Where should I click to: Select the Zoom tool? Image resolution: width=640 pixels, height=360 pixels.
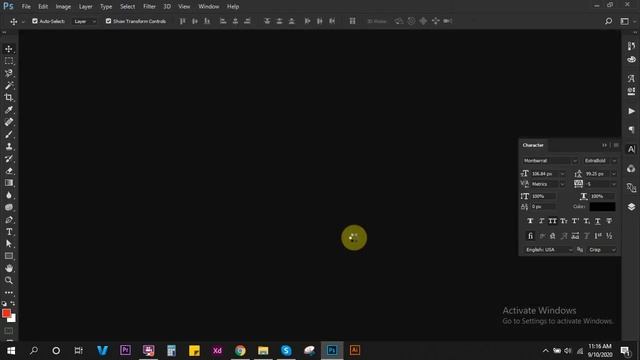click(x=9, y=280)
